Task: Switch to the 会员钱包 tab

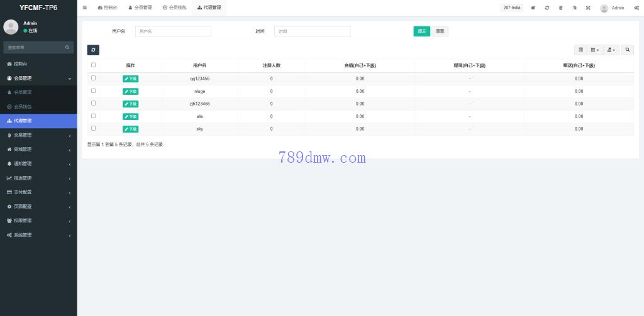Action: [x=174, y=8]
